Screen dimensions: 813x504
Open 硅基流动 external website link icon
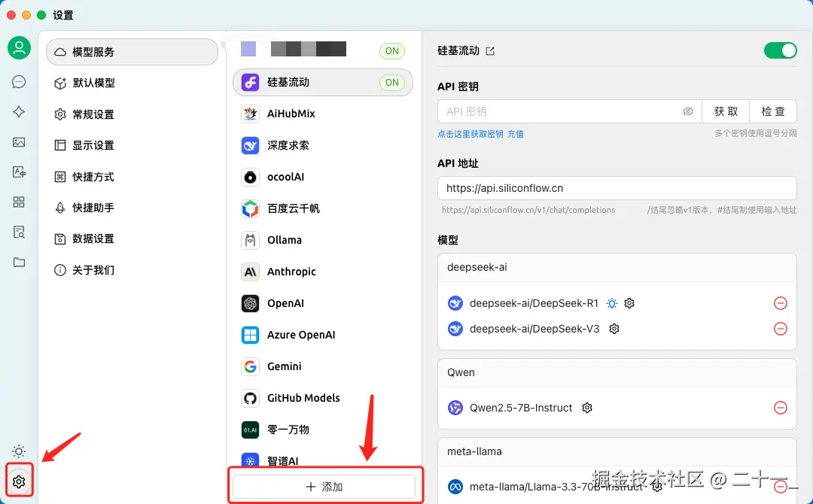pyautogui.click(x=490, y=50)
